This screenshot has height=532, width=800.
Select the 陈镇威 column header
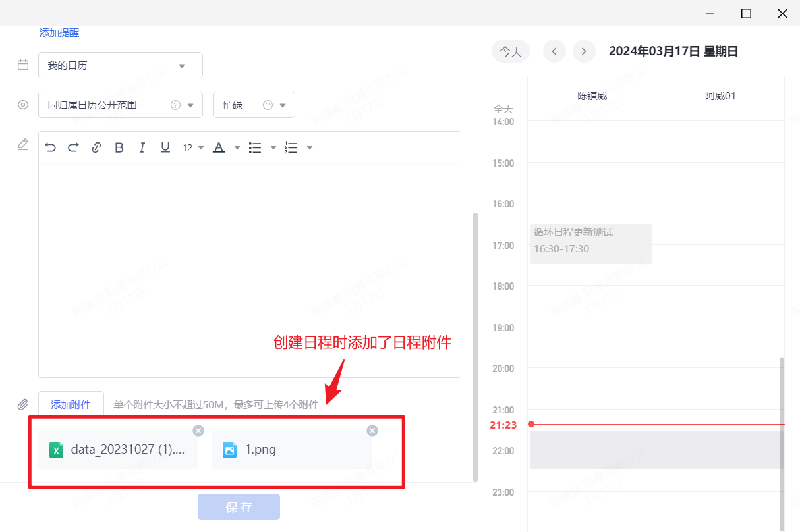tap(592, 96)
